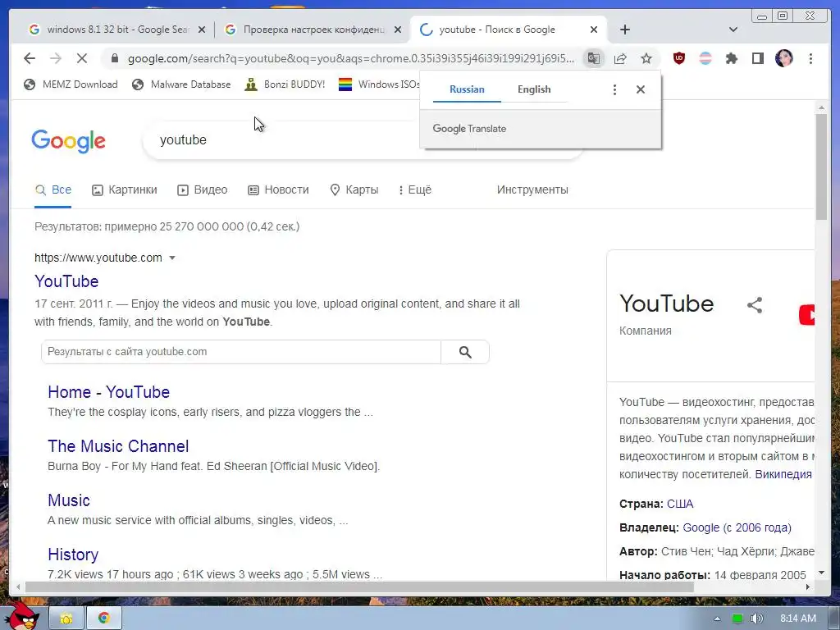Select the Все search tab

(53, 189)
